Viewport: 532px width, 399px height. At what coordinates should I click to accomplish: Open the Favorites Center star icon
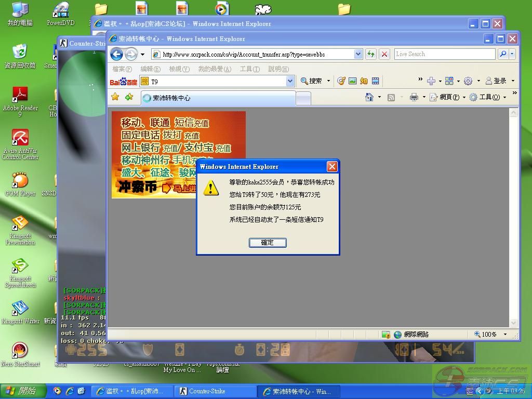115,97
